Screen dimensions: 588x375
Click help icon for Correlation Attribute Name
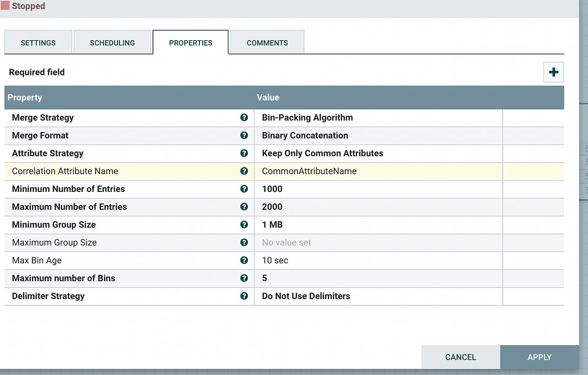(x=244, y=171)
